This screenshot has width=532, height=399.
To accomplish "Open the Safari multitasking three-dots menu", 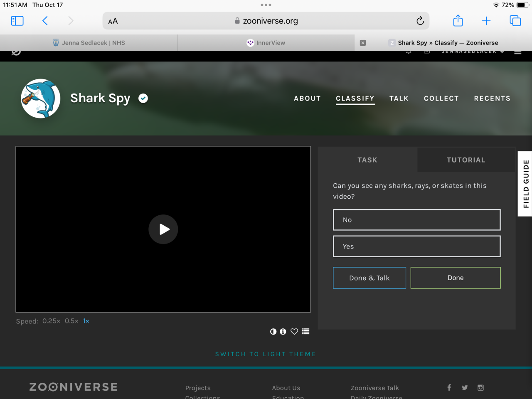I will 266,5.
